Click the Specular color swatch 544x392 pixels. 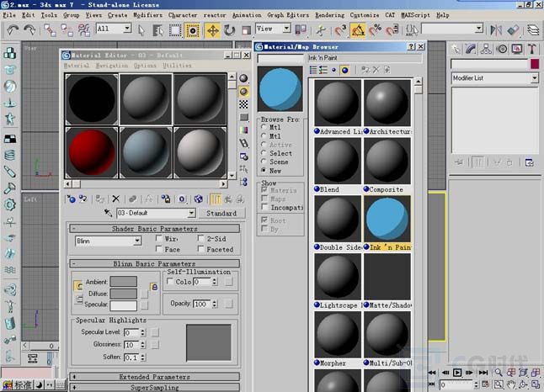point(124,305)
